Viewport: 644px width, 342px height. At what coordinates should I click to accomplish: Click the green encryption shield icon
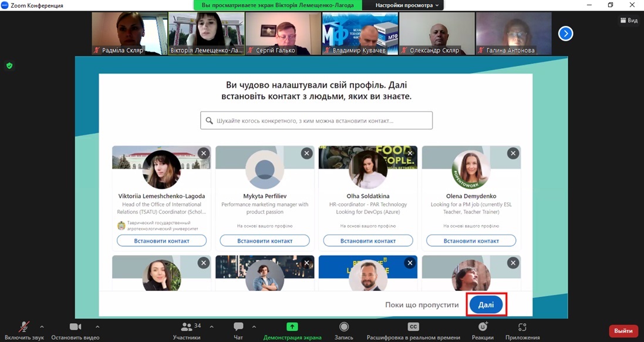(9, 66)
